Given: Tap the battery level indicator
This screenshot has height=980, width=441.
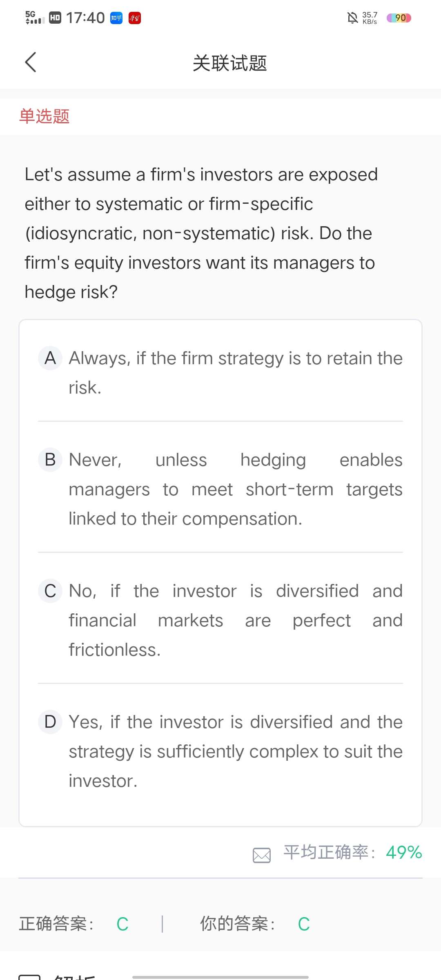Looking at the screenshot, I should pos(399,18).
